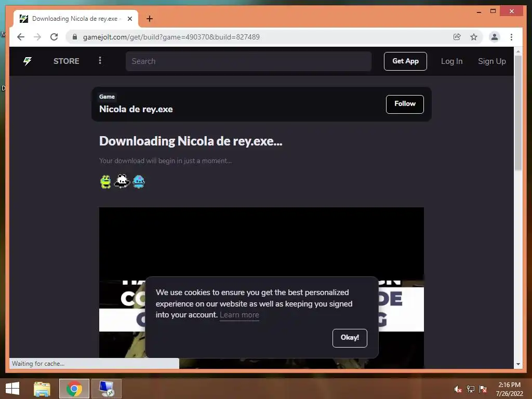Click the browser forward arrow
The height and width of the screenshot is (399, 532).
(x=37, y=37)
